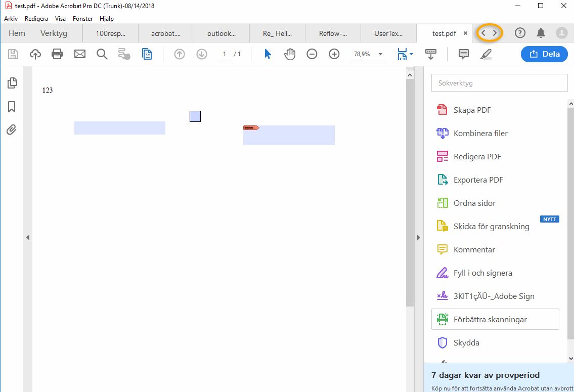This screenshot has height=392, width=574.
Task: Open the Fönster menu
Action: tap(83, 19)
